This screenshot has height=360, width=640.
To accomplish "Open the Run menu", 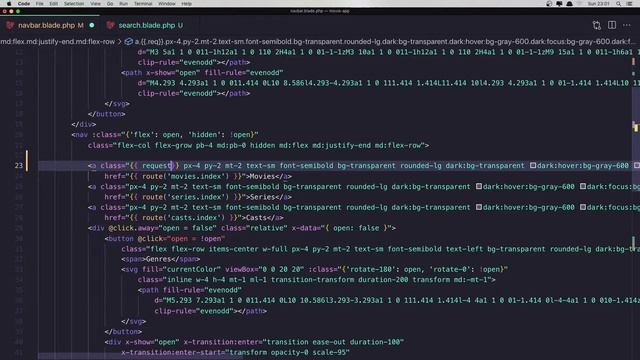I will tap(123, 4).
